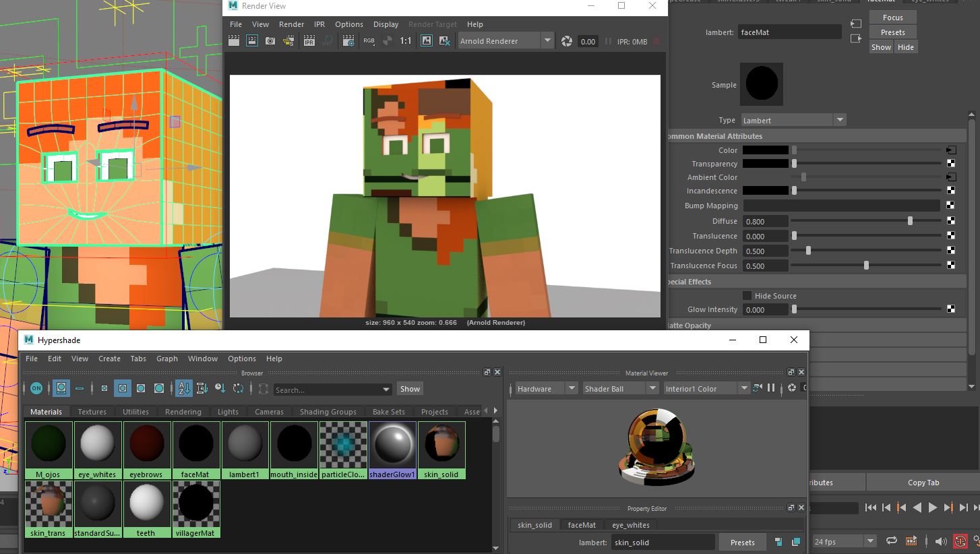The height and width of the screenshot is (554, 980).
Task: Click checker map button for Diffuse
Action: [951, 221]
